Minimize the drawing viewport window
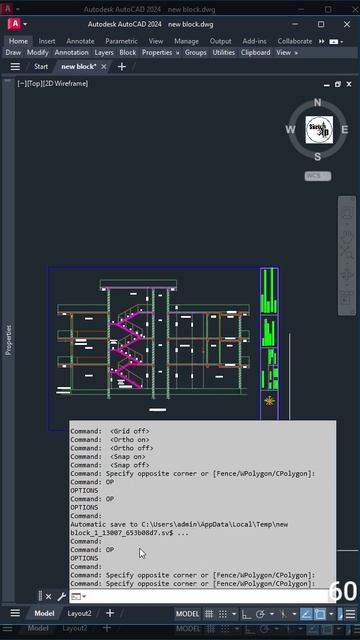Screen dimensions: 360x640 [327, 84]
